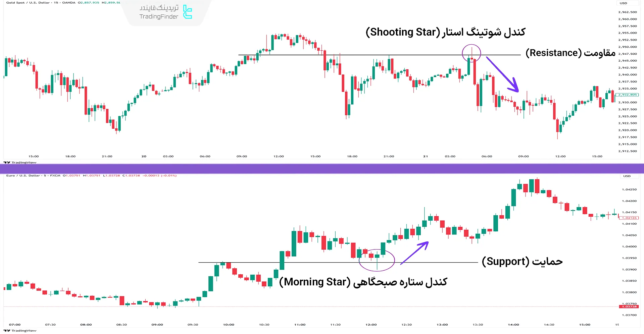Click the purple upward arrow on the euro chart
Viewport: 644px width, 334px height.
(414, 253)
